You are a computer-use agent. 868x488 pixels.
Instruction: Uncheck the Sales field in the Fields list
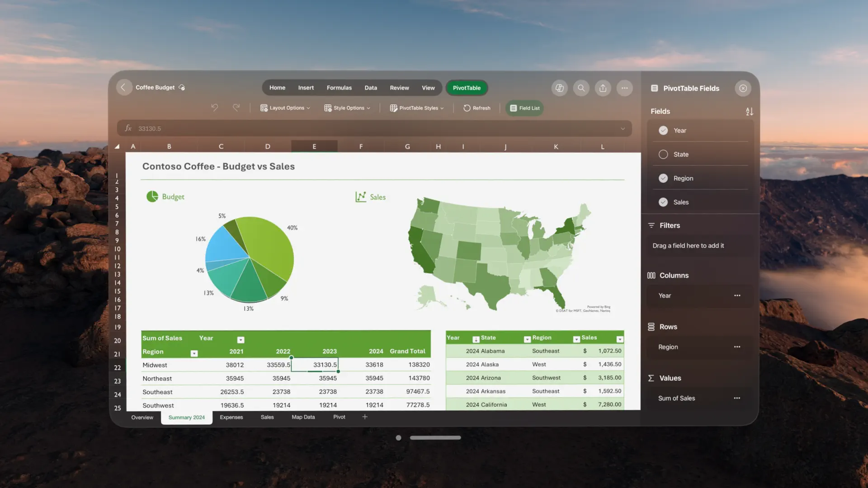(663, 202)
